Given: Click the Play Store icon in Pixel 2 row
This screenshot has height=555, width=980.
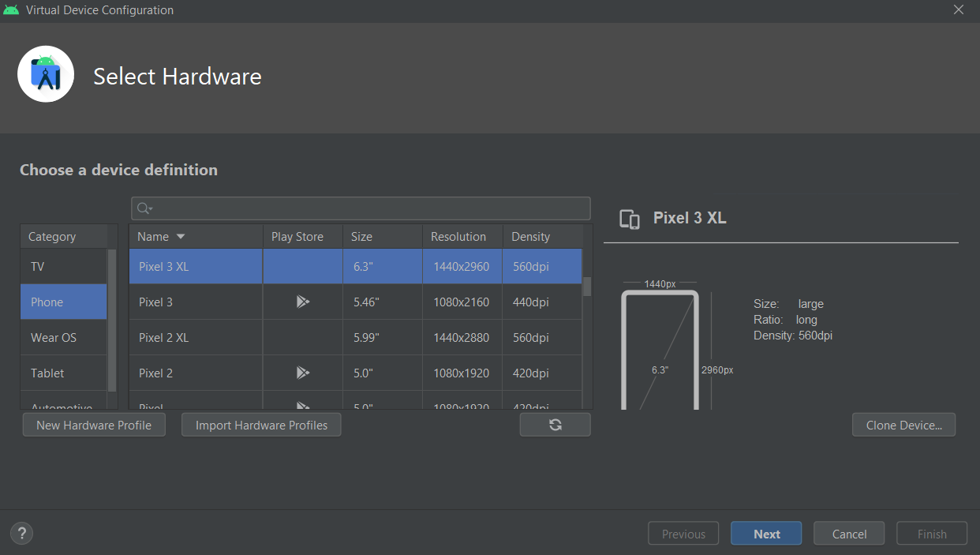Looking at the screenshot, I should point(302,373).
